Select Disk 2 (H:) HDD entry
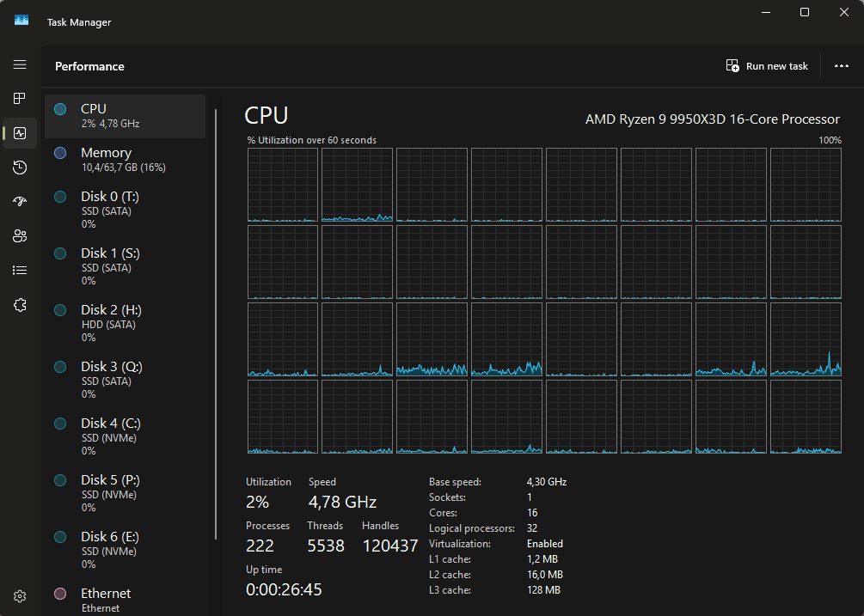The image size is (864, 616). 125,324
